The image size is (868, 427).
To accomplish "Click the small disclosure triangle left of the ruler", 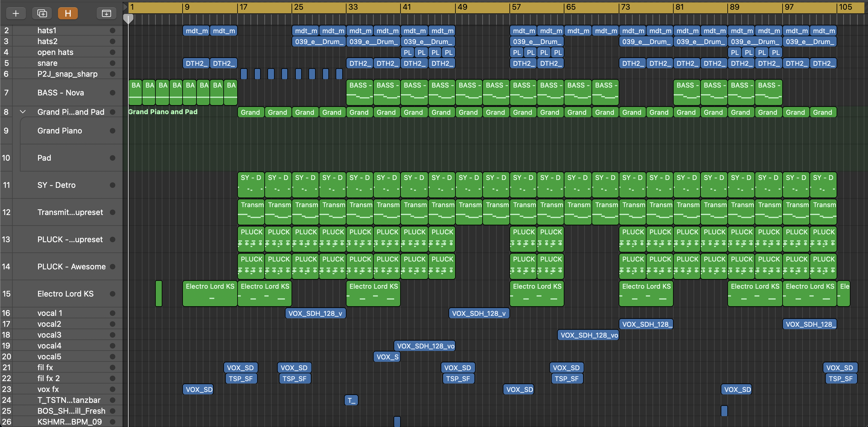I will pos(125,6).
